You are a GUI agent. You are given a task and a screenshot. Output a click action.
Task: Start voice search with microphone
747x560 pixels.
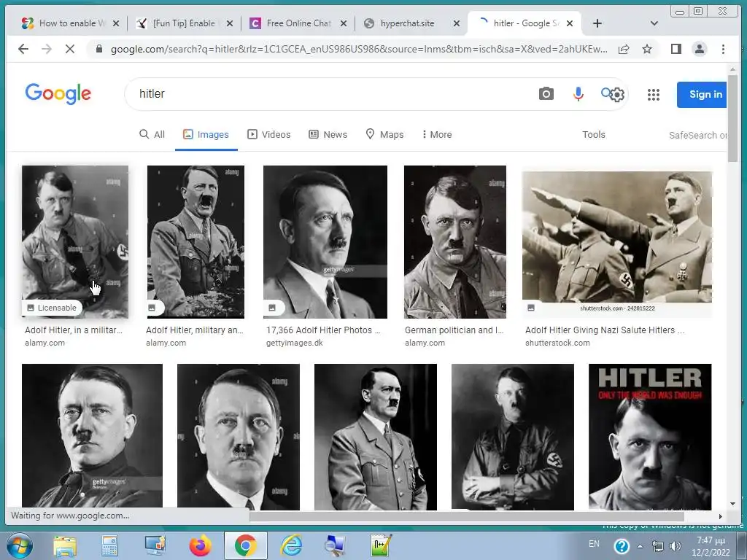click(x=578, y=94)
